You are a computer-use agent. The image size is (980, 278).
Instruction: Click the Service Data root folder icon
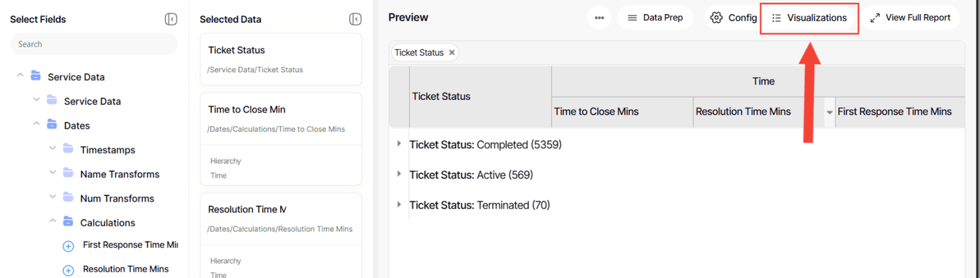(x=36, y=76)
